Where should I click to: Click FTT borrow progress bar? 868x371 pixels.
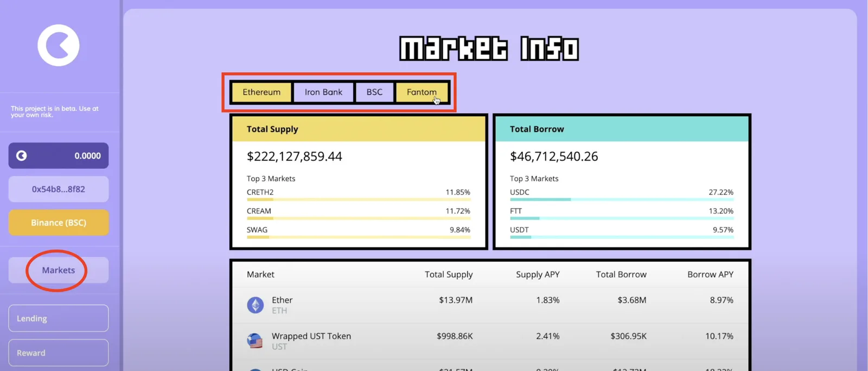(x=622, y=218)
